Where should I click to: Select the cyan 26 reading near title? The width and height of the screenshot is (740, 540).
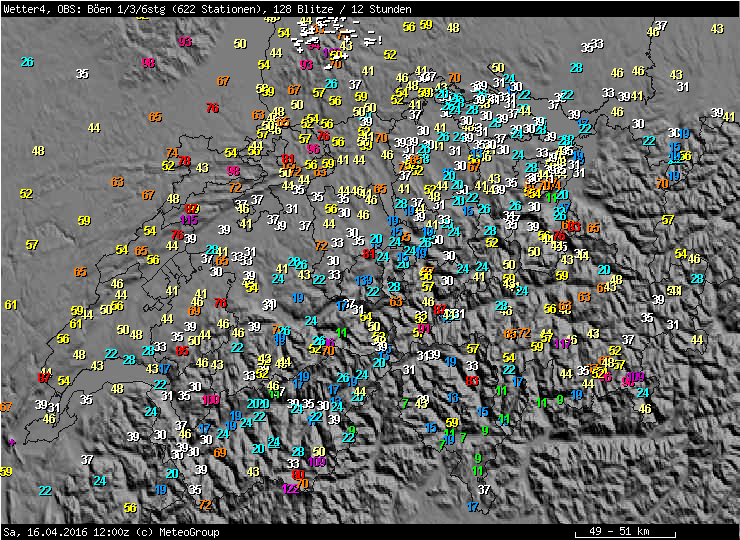[x=27, y=62]
